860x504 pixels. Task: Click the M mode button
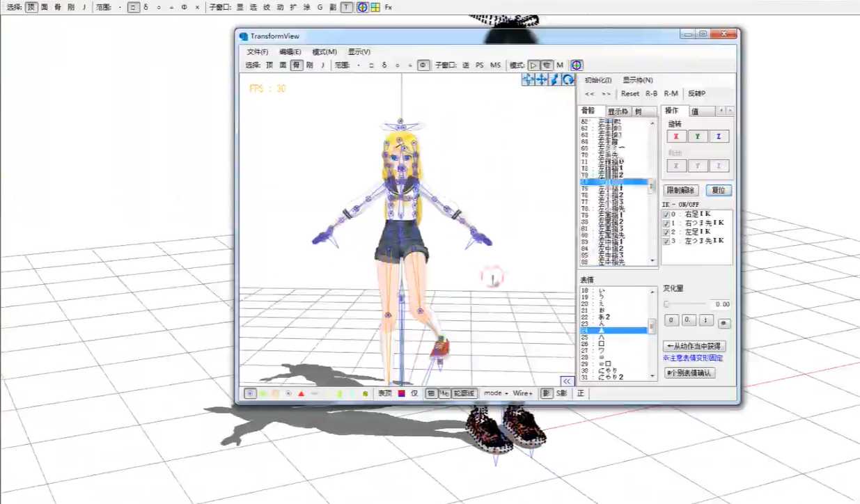tap(560, 65)
